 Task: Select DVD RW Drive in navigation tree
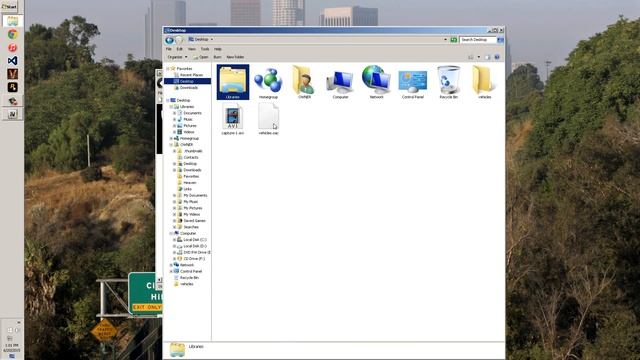(x=194, y=252)
